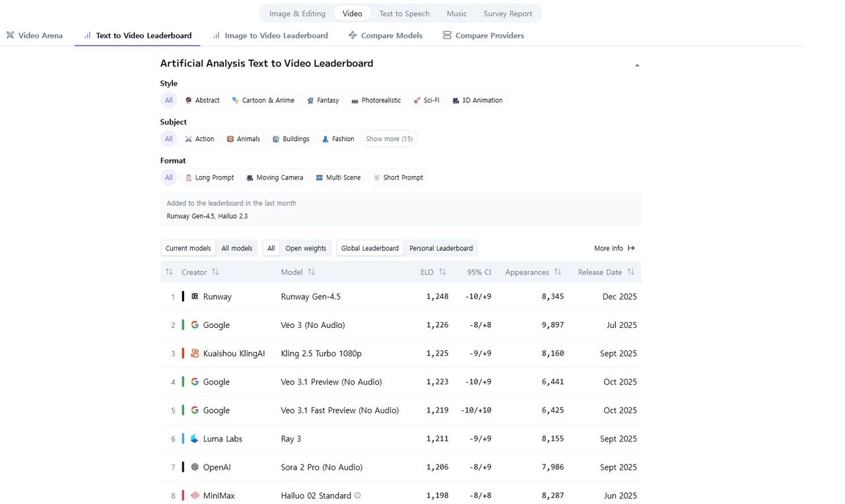
Task: Click the Runway logo in the first row
Action: [195, 297]
